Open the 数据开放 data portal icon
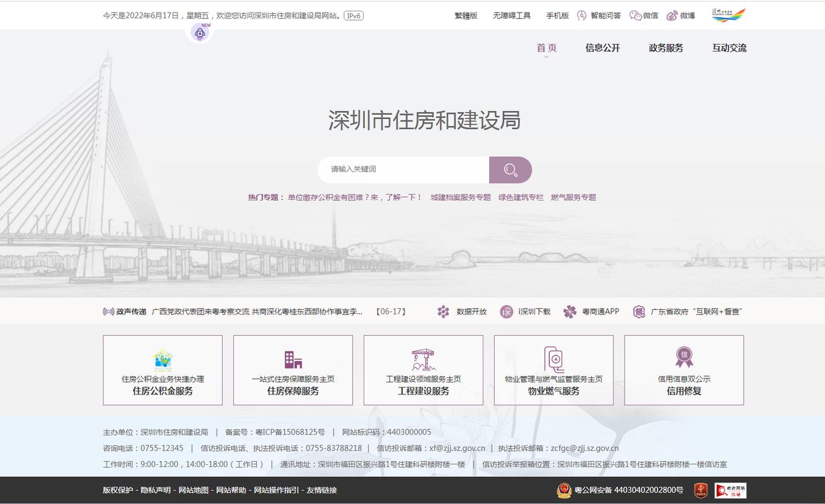Screen dimensions: 825x504 (443, 311)
